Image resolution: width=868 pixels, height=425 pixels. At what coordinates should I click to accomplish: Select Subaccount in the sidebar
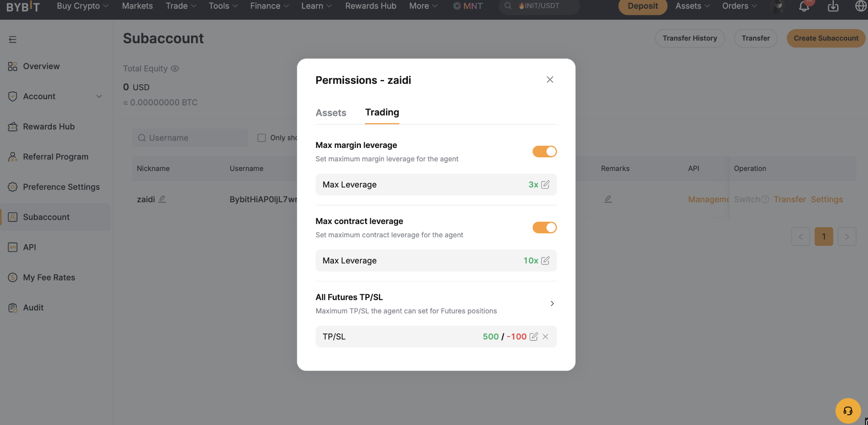(x=56, y=217)
